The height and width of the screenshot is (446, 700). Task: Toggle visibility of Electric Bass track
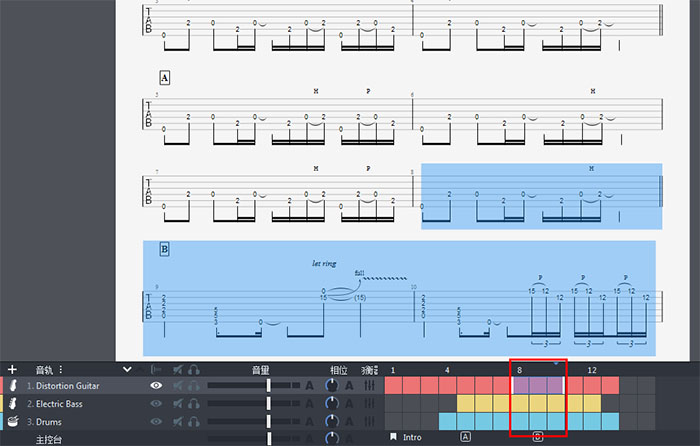pyautogui.click(x=156, y=403)
